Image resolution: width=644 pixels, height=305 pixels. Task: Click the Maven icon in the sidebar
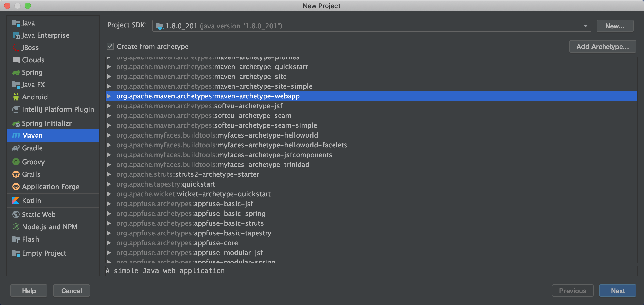16,135
